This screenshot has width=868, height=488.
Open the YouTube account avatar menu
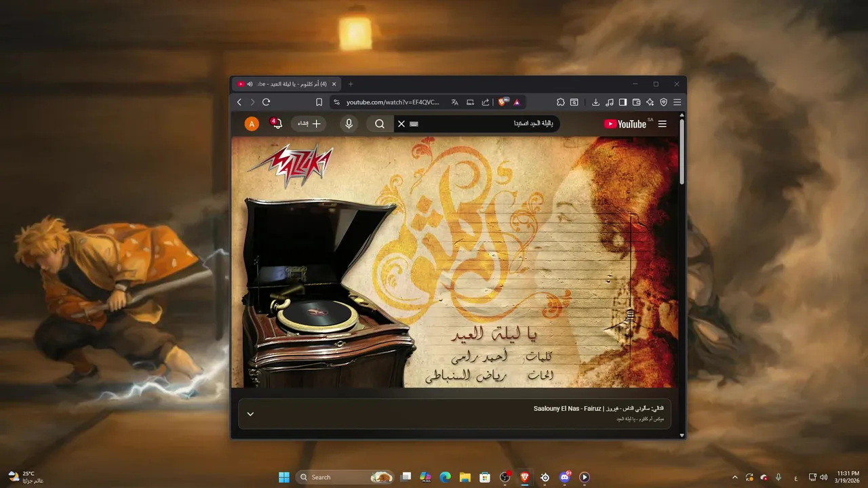point(252,124)
